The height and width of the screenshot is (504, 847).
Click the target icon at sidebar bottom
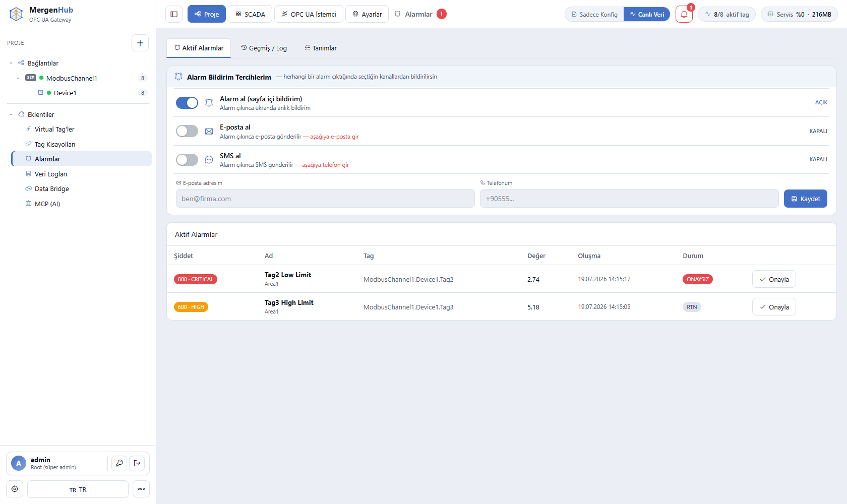pyautogui.click(x=15, y=489)
